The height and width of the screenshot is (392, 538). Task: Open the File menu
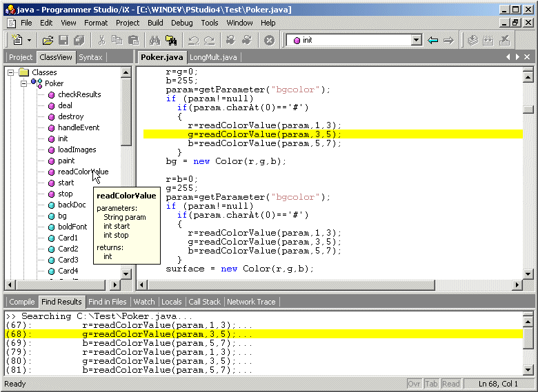tap(26, 23)
